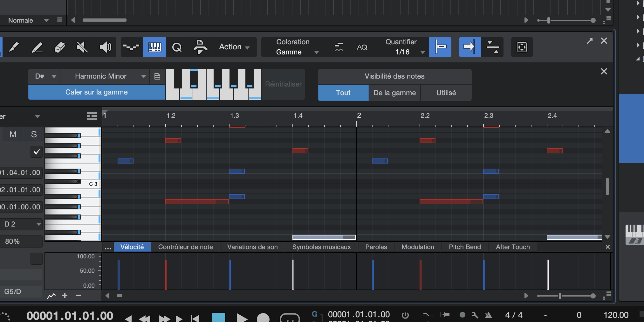Toggle the piano keyboard view icon
644x322 pixels.
[x=154, y=47]
